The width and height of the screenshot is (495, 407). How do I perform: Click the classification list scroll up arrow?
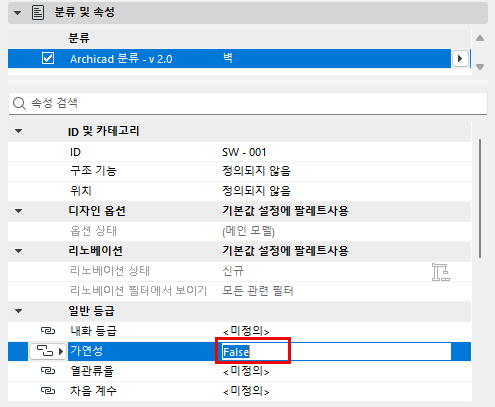480,38
